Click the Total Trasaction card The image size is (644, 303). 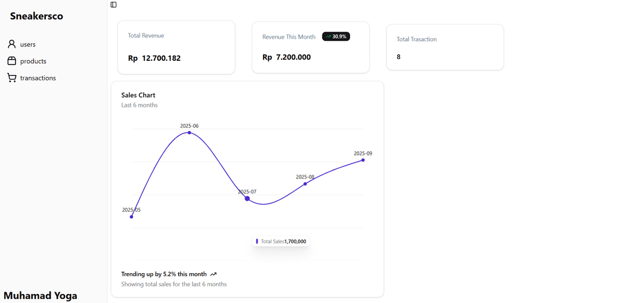[x=445, y=48]
